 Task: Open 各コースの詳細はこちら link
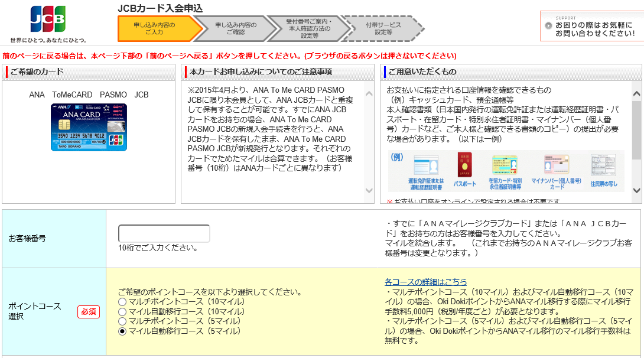tap(425, 282)
